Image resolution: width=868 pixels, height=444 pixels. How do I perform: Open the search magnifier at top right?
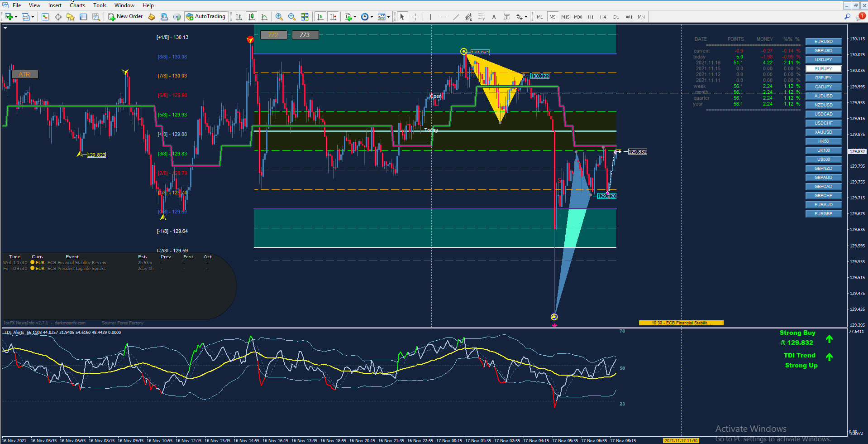pyautogui.click(x=847, y=17)
